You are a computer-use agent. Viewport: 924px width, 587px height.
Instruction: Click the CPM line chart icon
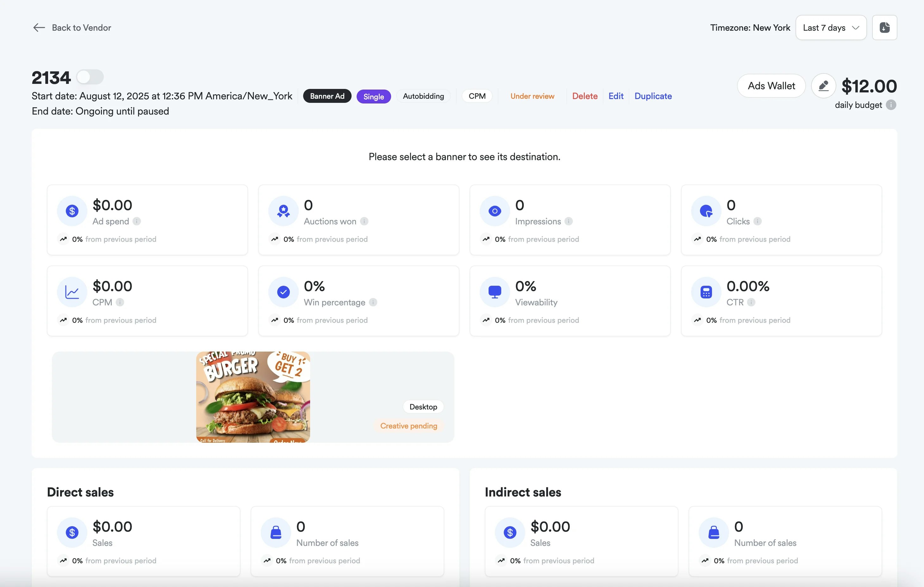[72, 291]
